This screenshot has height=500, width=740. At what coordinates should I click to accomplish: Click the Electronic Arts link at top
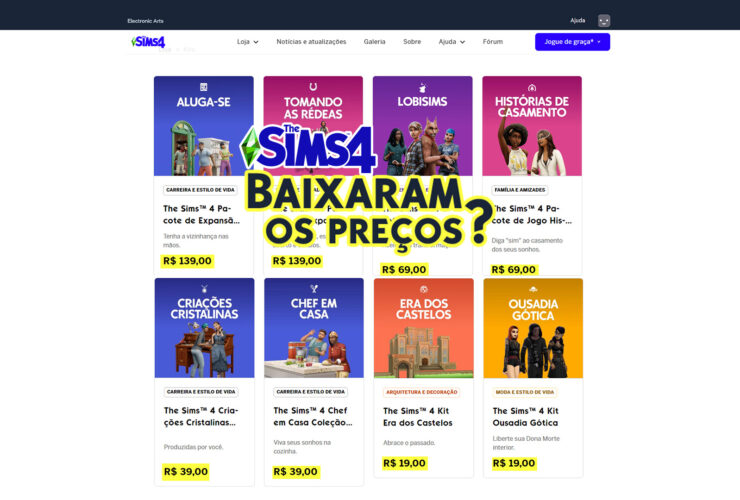coord(145,21)
